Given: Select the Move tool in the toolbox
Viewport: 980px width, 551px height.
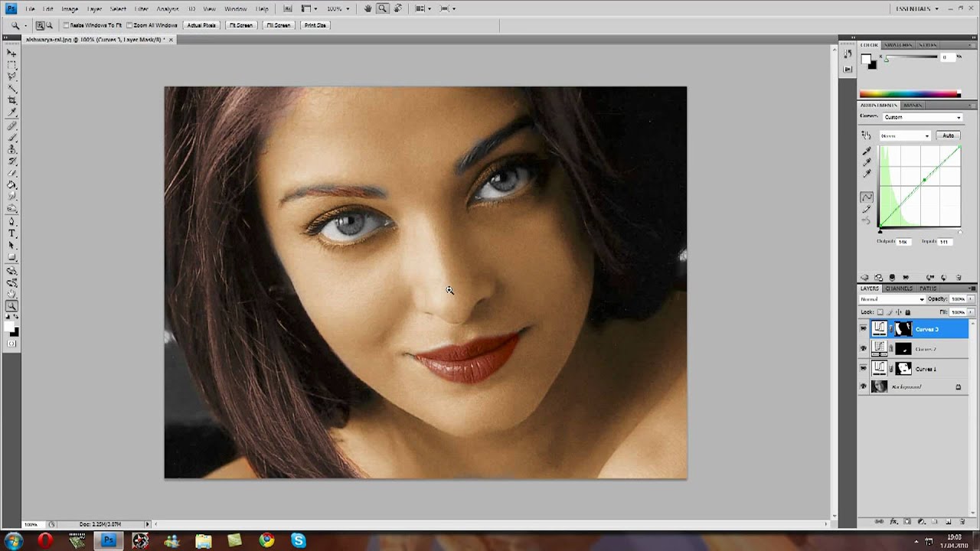Looking at the screenshot, I should click(11, 54).
